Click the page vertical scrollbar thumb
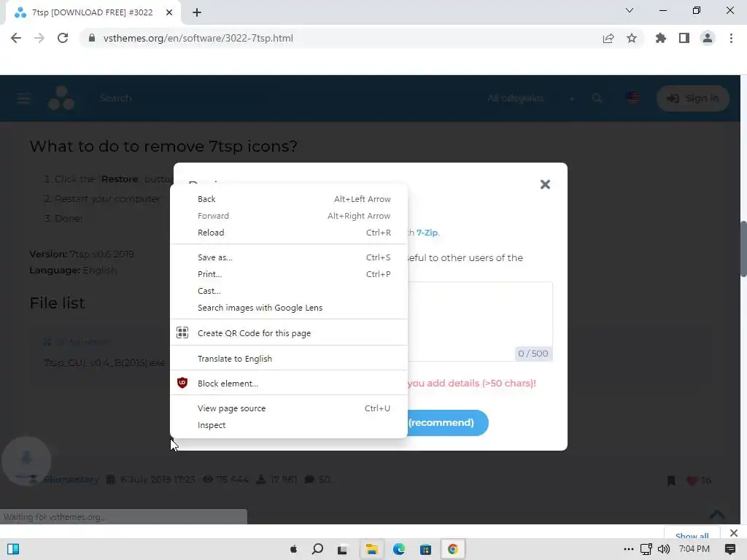Viewport: 747px width, 560px height. tap(743, 249)
